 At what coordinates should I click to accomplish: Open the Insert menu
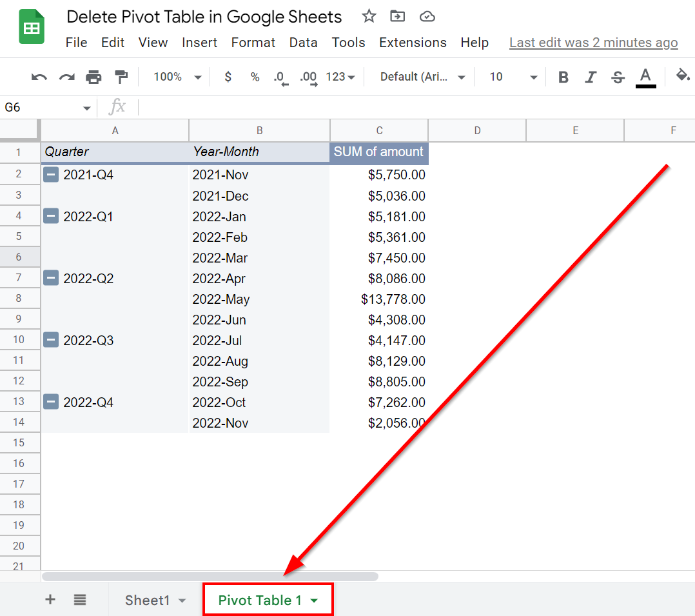[199, 43]
